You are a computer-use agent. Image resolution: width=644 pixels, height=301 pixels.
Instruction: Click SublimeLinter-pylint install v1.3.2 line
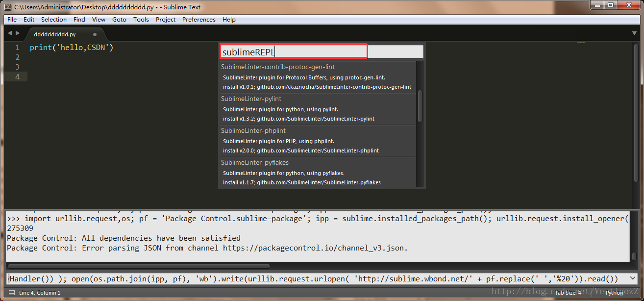coord(298,119)
